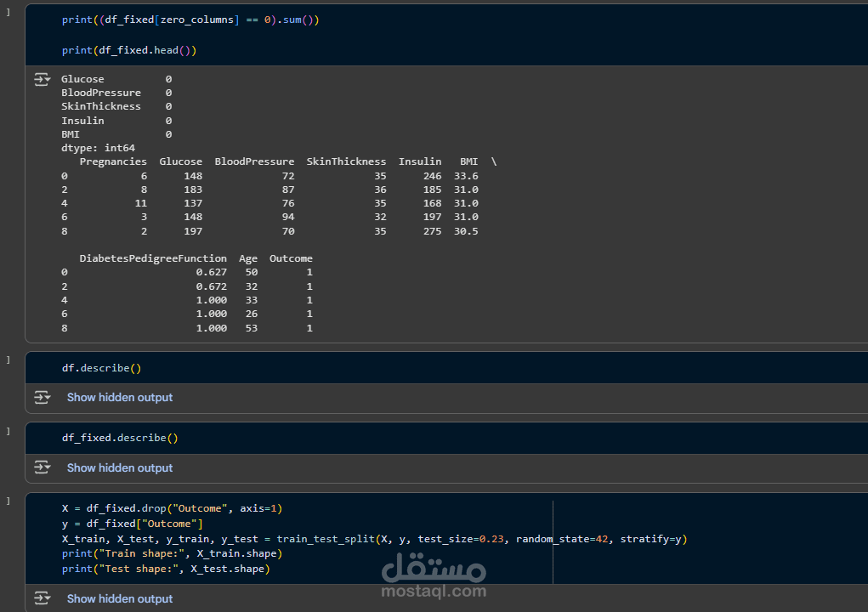
Task: Click run bracket of df.describe() cell
Action: (x=9, y=360)
